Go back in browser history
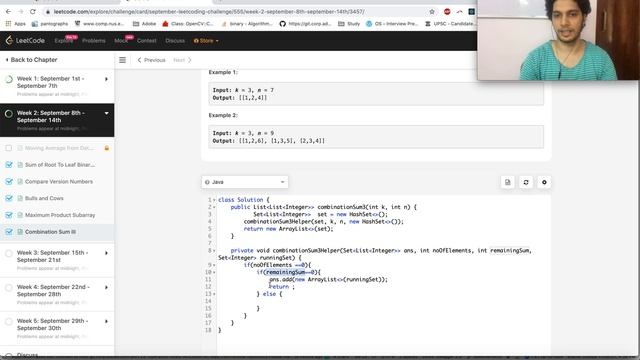This screenshot has width=640, height=360. (x=9, y=12)
